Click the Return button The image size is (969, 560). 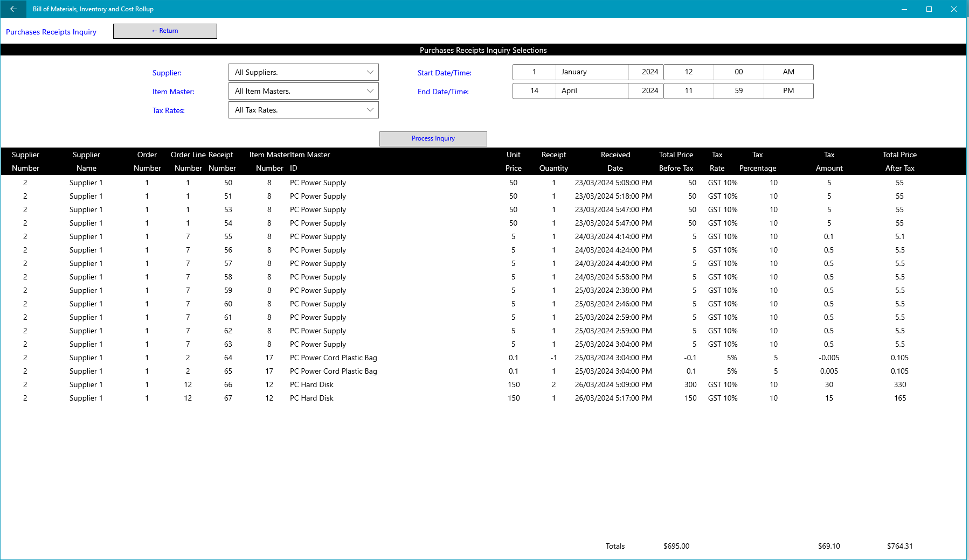pos(165,31)
